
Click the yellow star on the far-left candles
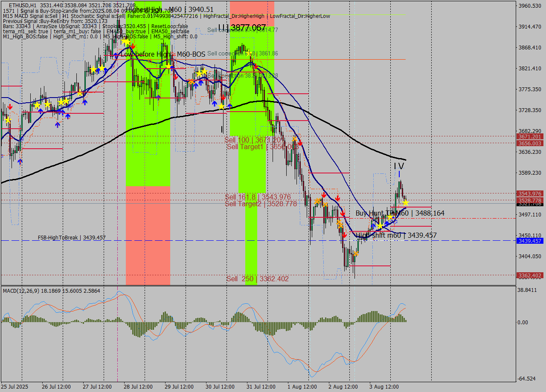pos(8,121)
